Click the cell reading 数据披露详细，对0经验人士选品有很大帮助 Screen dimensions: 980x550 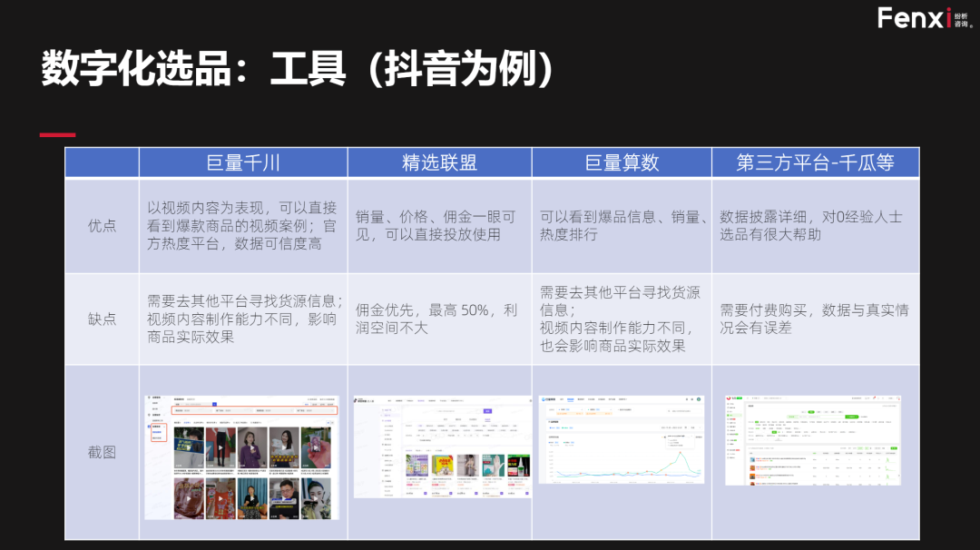[x=816, y=226]
